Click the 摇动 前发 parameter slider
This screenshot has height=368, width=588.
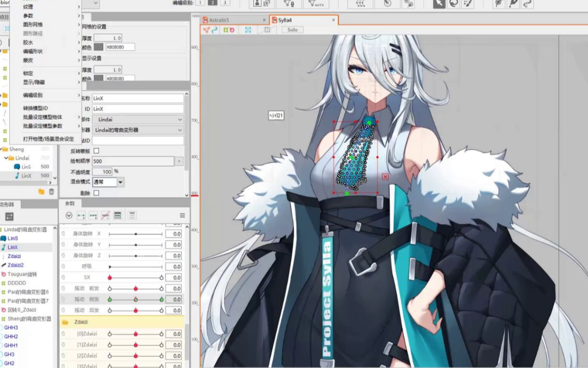[x=135, y=289]
